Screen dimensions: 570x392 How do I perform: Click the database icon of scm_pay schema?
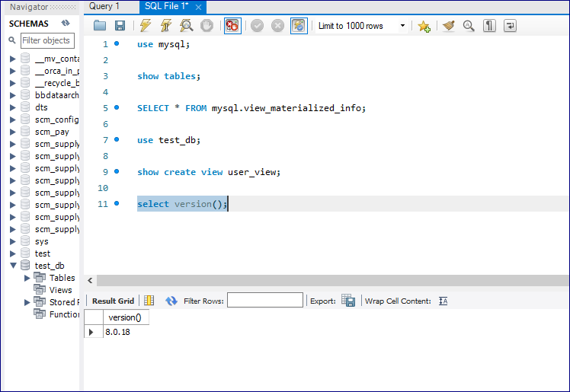pyautogui.click(x=25, y=132)
